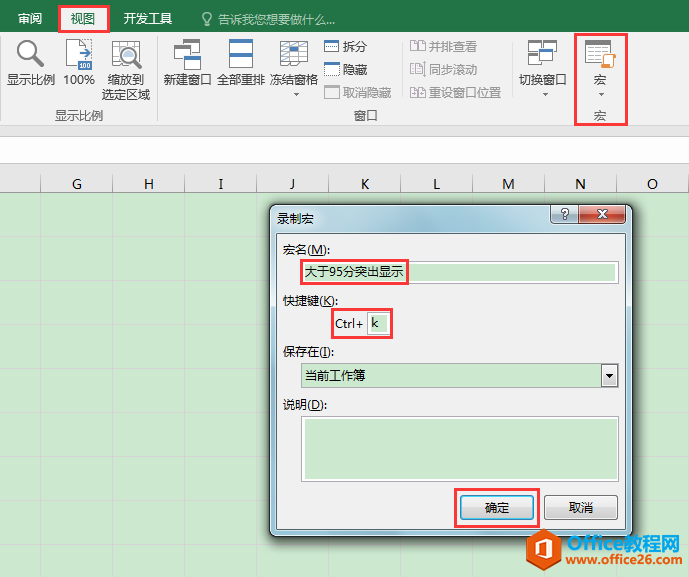The image size is (689, 577).
Task: Click Switch Windows (切换窗口) icon
Action: [542, 53]
